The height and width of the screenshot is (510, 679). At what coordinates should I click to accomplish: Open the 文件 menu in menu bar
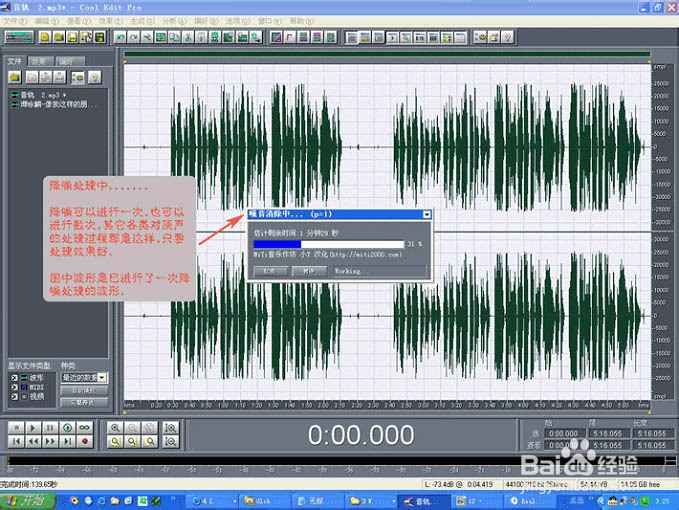(x=14, y=21)
